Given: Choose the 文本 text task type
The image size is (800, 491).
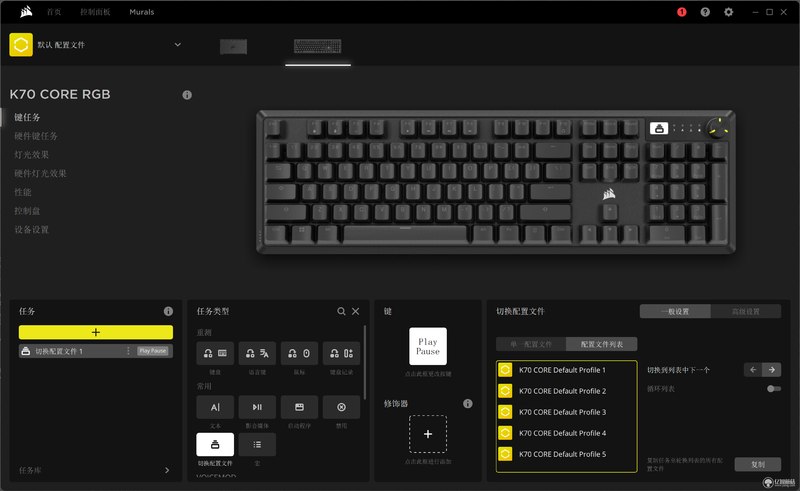Looking at the screenshot, I should pyautogui.click(x=215, y=407).
